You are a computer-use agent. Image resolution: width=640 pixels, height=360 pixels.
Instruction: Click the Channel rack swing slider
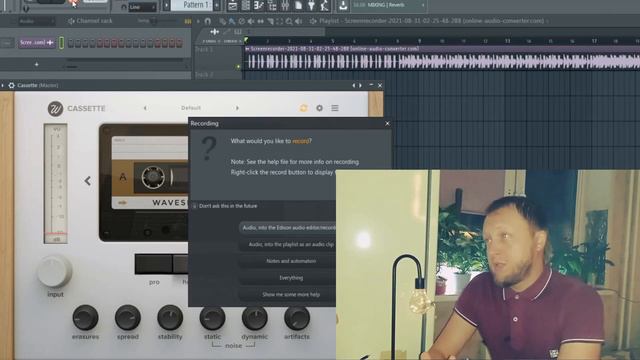click(154, 21)
